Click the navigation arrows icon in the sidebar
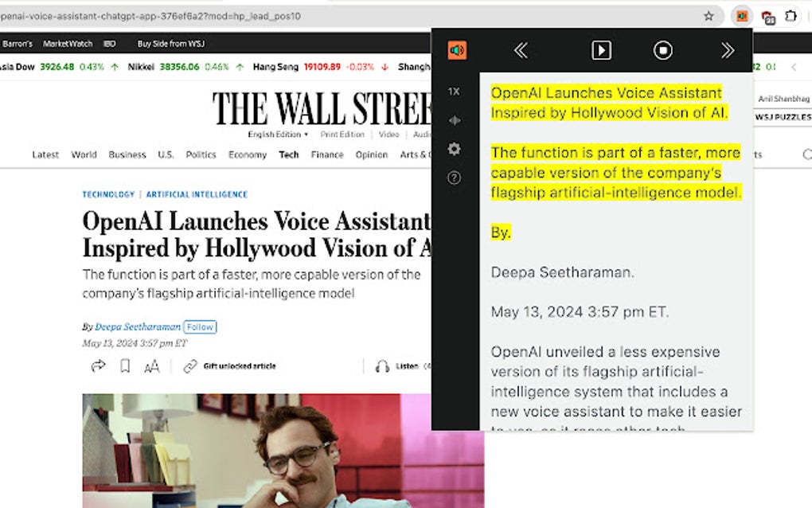The height and width of the screenshot is (508, 812). (454, 119)
